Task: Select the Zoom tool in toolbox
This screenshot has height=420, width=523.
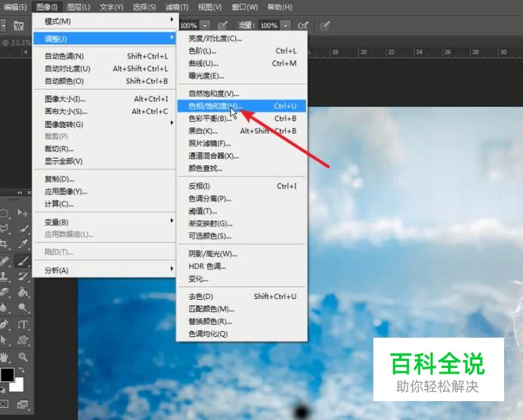Action: coord(23,357)
